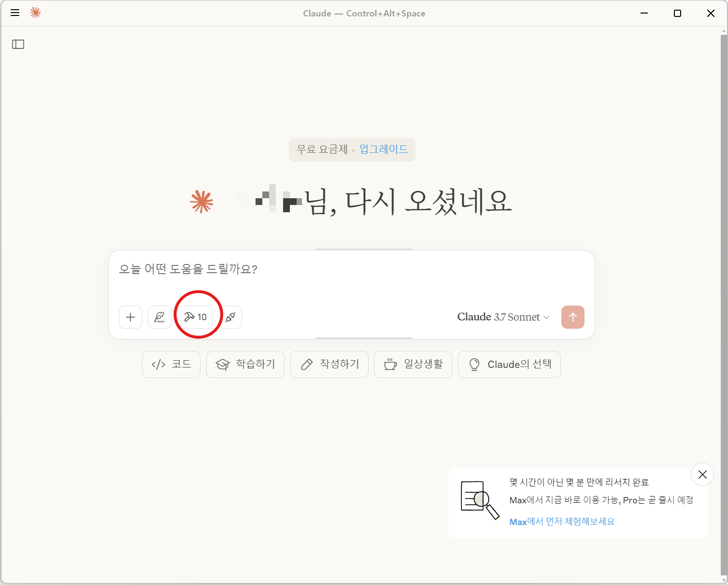Click 몇 시간이 아닌 몇 분 만에 리서치 완료 text
The height and width of the screenshot is (585, 728).
579,482
